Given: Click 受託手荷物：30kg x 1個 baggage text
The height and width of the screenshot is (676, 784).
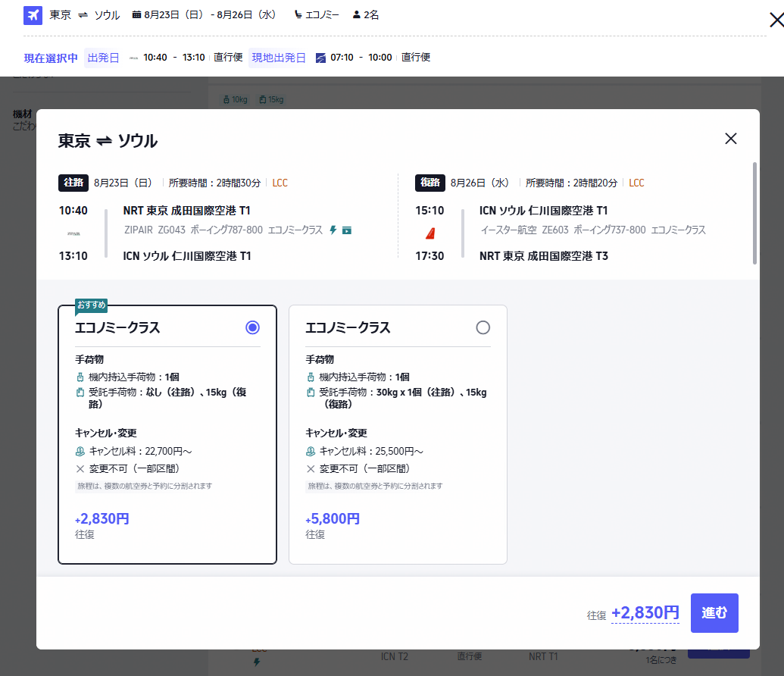Looking at the screenshot, I should 402,399.
